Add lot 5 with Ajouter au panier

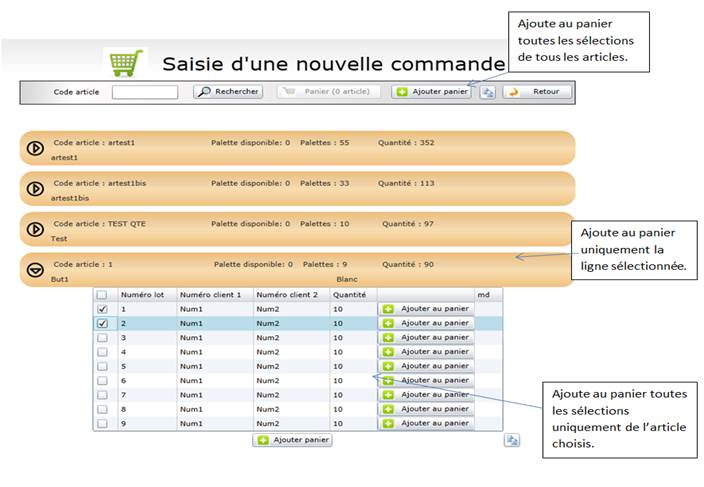tap(426, 366)
